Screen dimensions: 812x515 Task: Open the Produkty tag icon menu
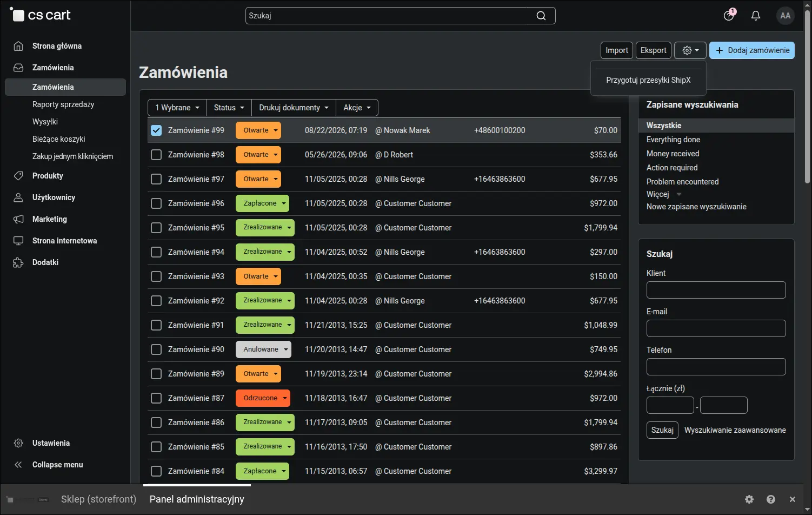click(18, 176)
